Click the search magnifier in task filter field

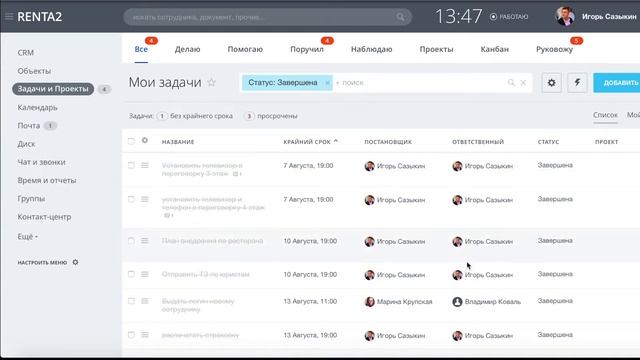511,83
